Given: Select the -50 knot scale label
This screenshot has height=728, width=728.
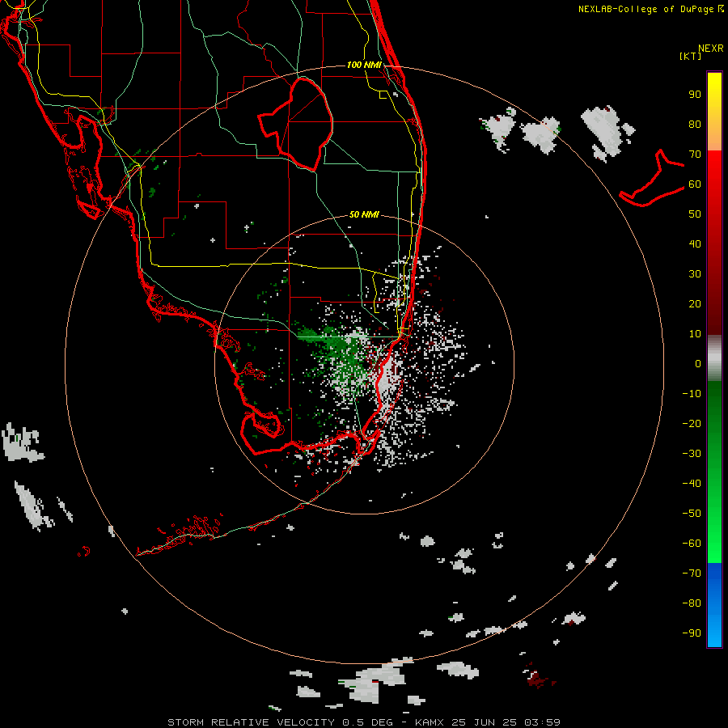Looking at the screenshot, I should [692, 513].
